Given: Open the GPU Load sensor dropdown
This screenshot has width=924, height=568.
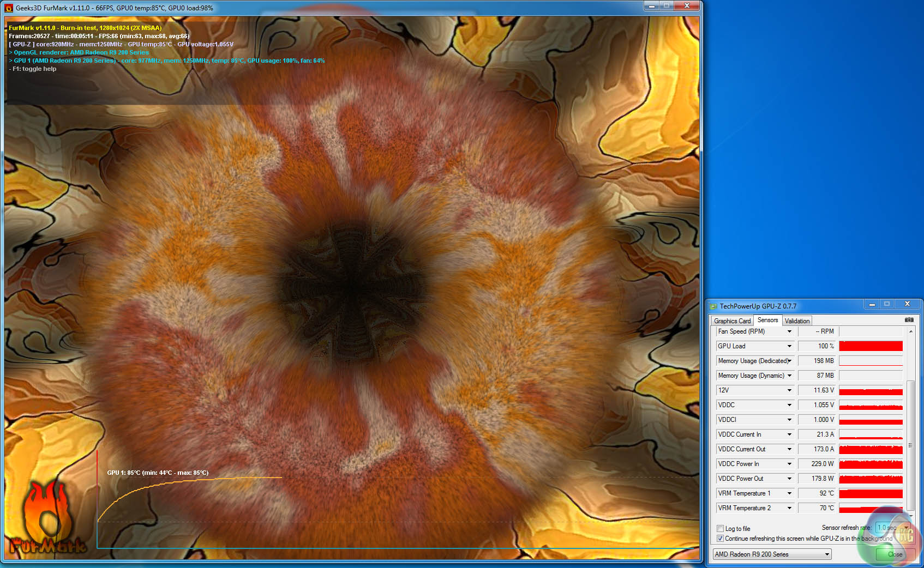Looking at the screenshot, I should click(789, 346).
